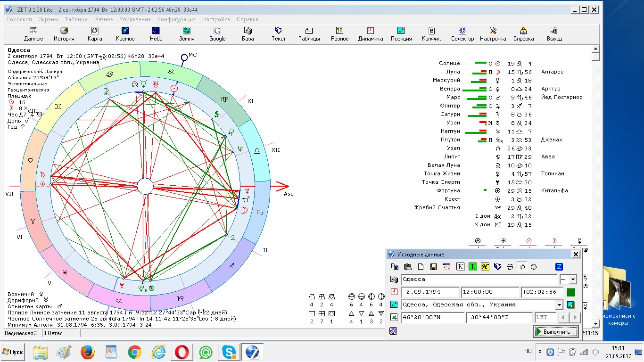The height and width of the screenshot is (362, 644).
Task: Click the date field 2.09.1794
Action: 430,292
